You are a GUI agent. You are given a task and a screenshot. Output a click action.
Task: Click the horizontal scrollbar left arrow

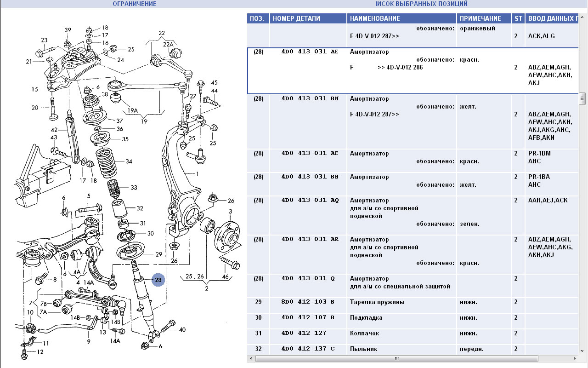tap(251, 358)
